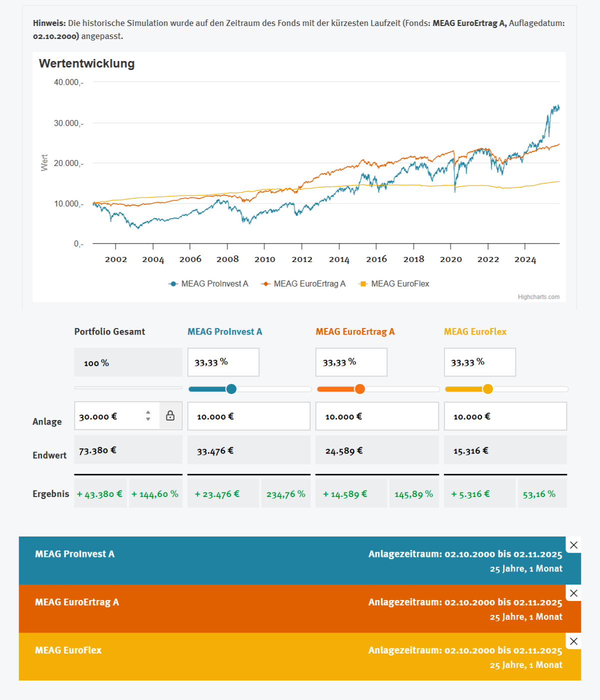Close the MEAG EuroFlex fund row

pyautogui.click(x=573, y=641)
